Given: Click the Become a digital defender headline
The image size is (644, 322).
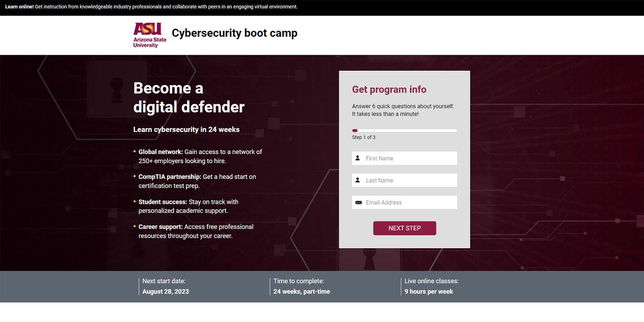Looking at the screenshot, I should click(x=188, y=97).
